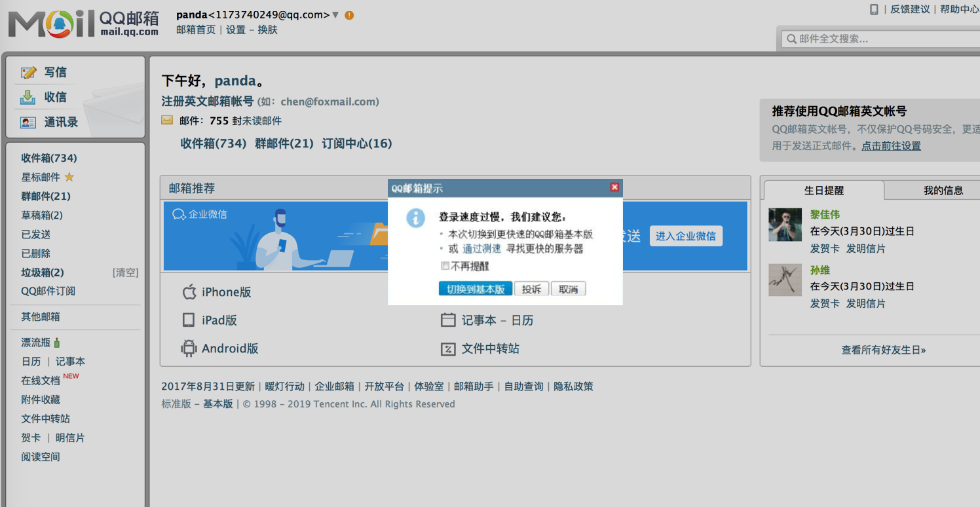Click the blue info icon in the dialog

point(415,218)
